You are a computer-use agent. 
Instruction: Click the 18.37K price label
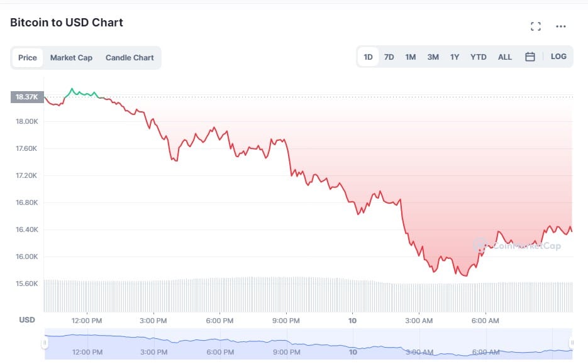(x=27, y=97)
